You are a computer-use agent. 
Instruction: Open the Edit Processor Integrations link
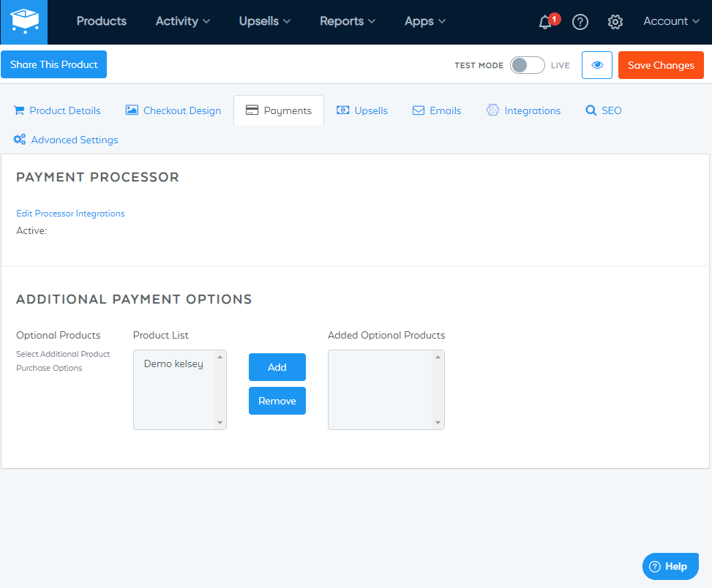coord(70,214)
